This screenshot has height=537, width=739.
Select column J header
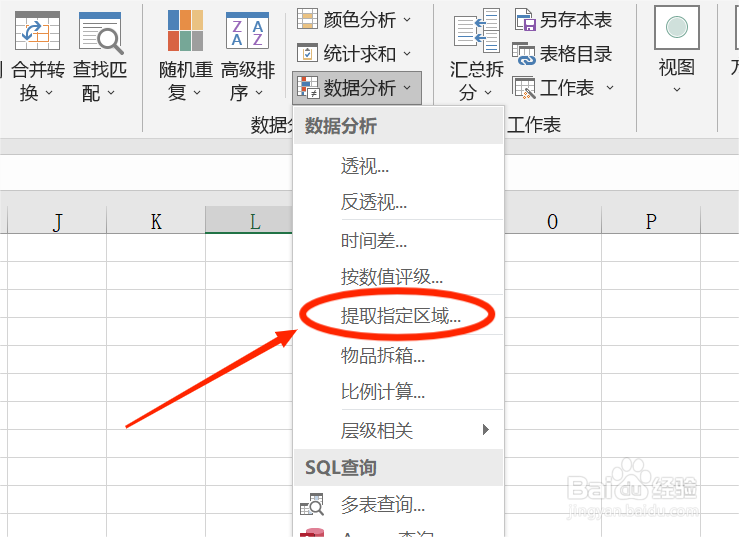coord(57,221)
